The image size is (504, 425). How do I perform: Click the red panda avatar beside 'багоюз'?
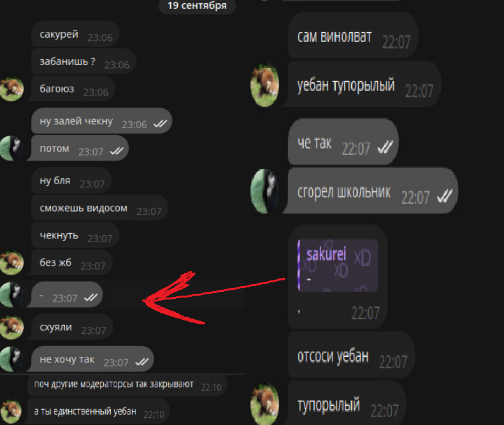[x=11, y=89]
